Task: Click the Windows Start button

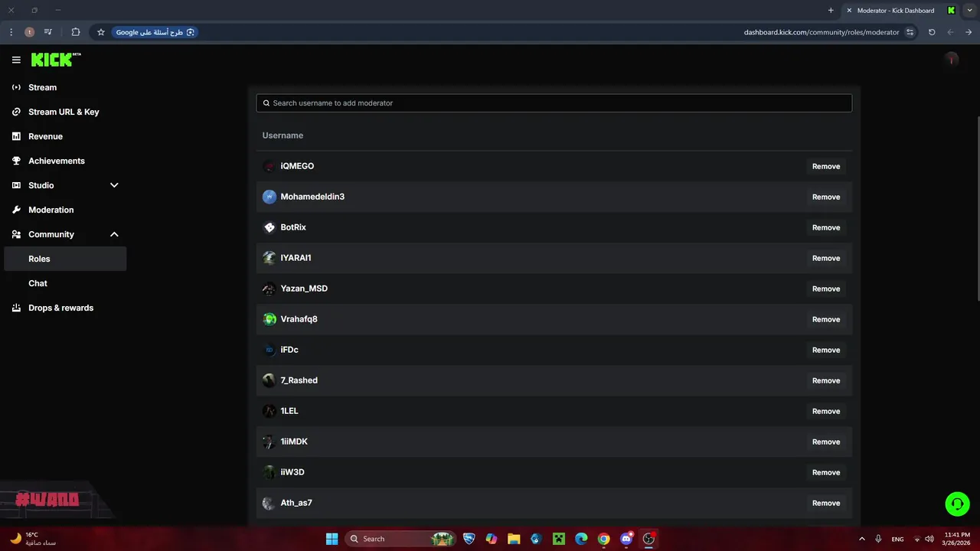Action: (332, 539)
